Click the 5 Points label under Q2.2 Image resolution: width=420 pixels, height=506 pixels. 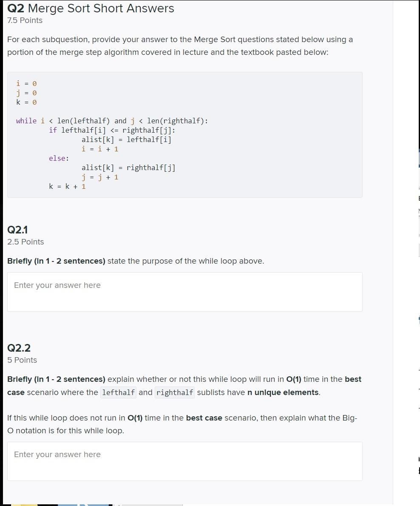point(22,360)
